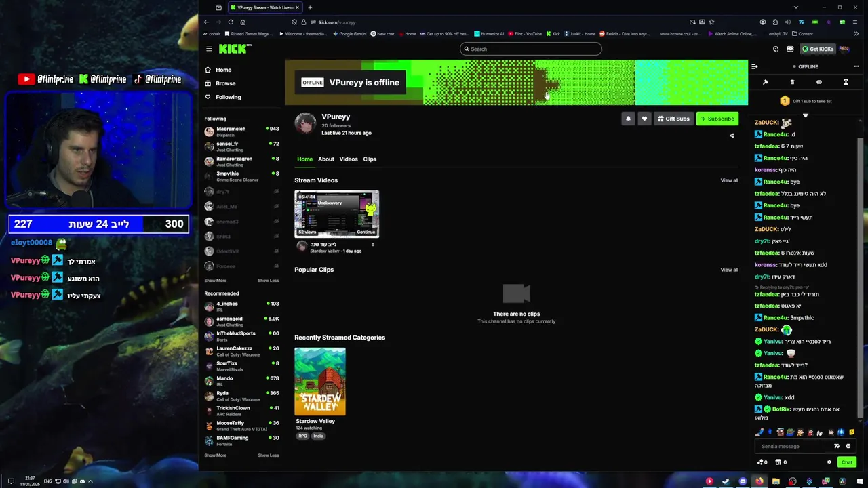The image size is (868, 488).
Task: Open the video options three-dot menu
Action: point(372,245)
